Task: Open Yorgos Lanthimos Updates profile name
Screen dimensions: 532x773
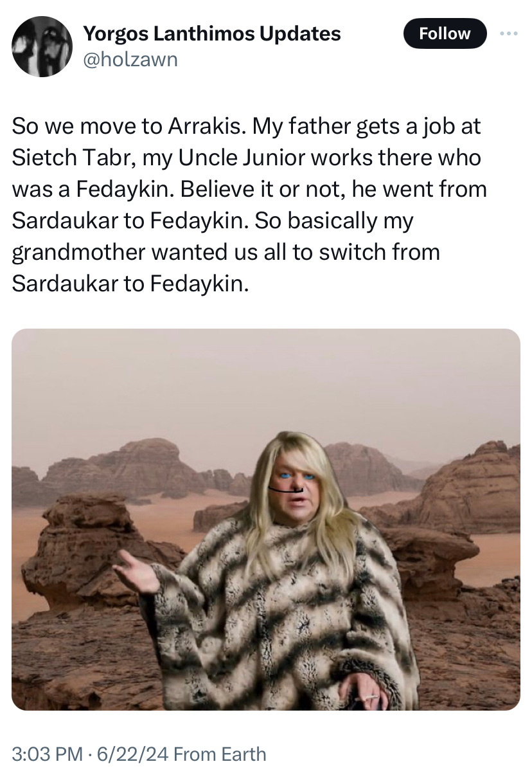Action: tap(213, 33)
